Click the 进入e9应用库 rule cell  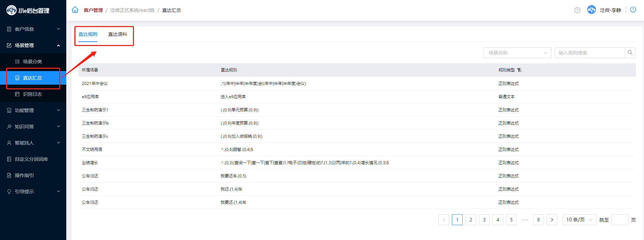pos(233,97)
